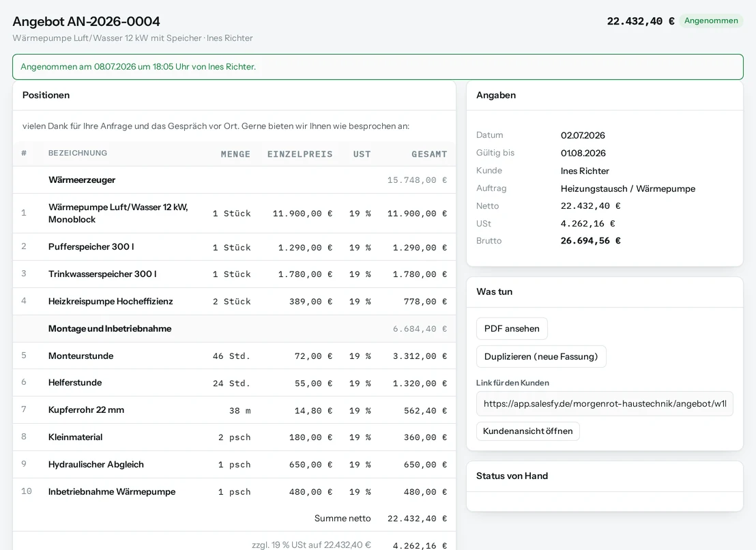Select row Wärmepumpe Luft/Wasser 12 kW, Monoblock

[x=234, y=213]
